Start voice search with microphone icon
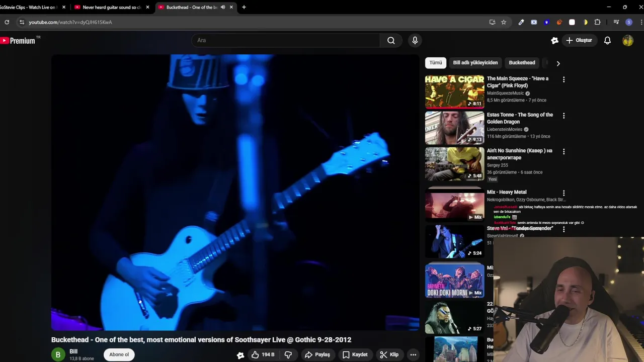The image size is (644, 362). [415, 40]
